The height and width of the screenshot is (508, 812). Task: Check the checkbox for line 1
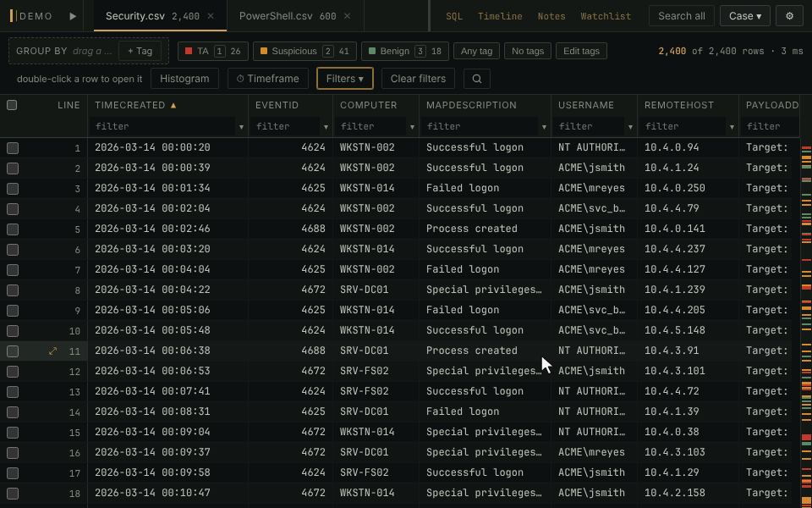point(13,148)
